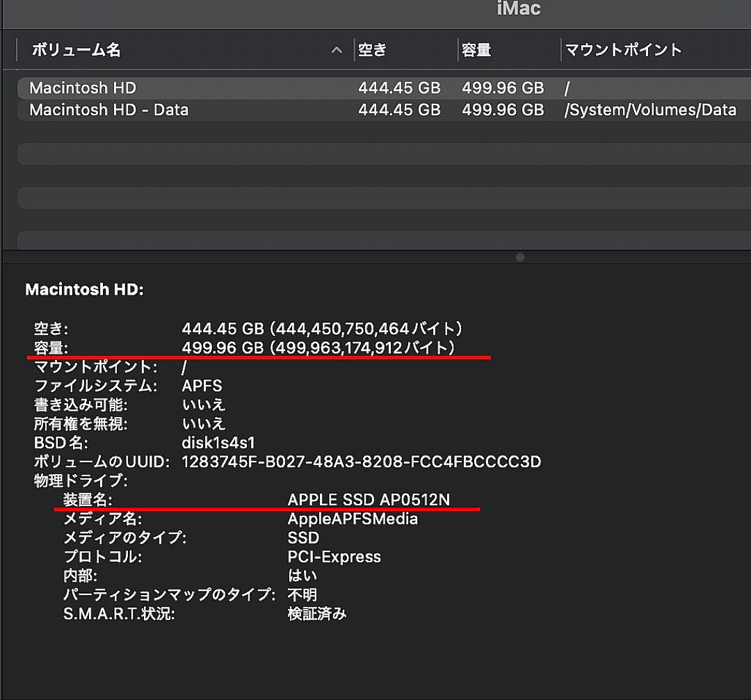751x700 pixels.
Task: Click the マウントポイント column header
Action: point(621,50)
